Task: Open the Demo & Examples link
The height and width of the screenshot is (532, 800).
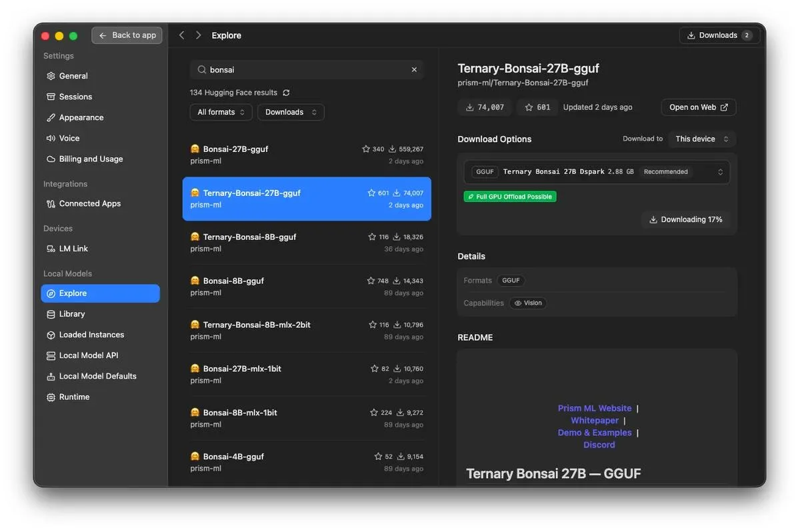Action: (x=595, y=433)
